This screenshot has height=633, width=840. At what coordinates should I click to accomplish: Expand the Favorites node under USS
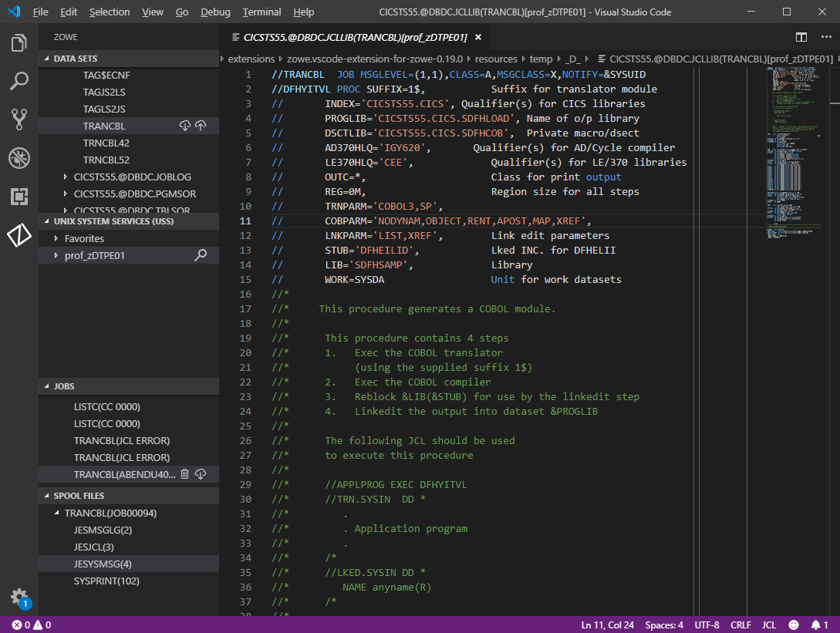coord(57,239)
